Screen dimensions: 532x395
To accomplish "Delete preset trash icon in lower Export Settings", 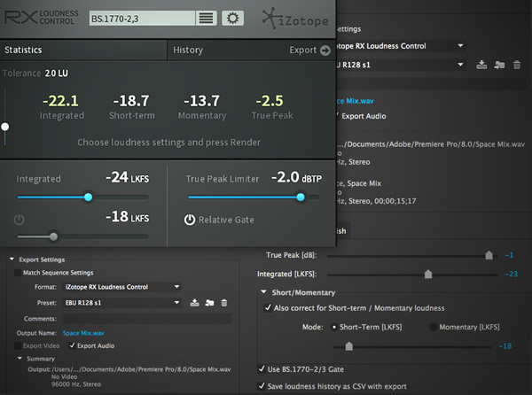I will 224,303.
